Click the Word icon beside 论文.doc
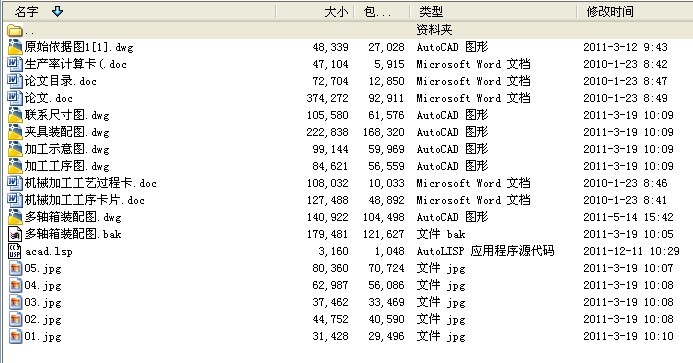The image size is (693, 363). (x=15, y=98)
